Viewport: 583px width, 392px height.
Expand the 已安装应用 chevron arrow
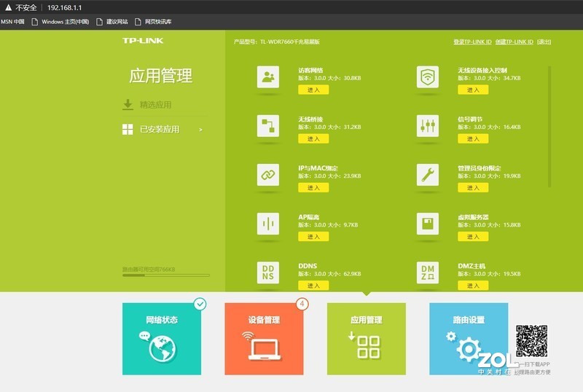(201, 130)
